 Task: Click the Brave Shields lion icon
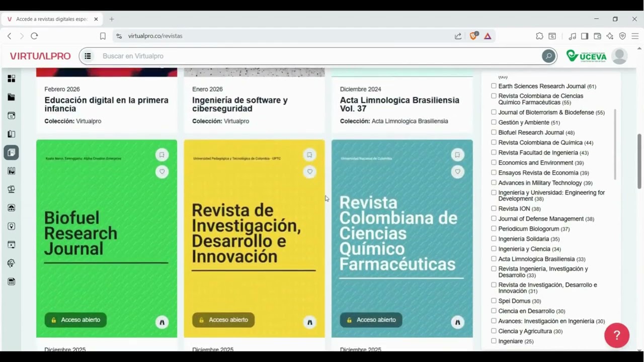tap(473, 36)
